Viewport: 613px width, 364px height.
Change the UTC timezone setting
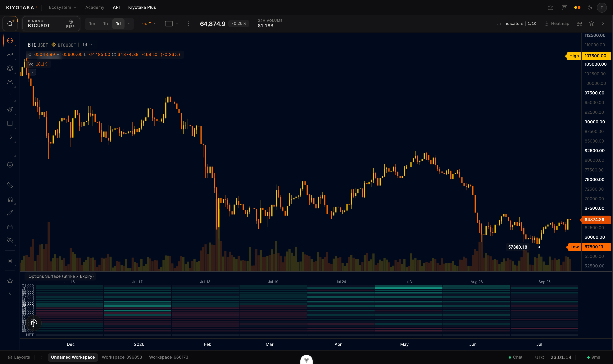pos(539,357)
